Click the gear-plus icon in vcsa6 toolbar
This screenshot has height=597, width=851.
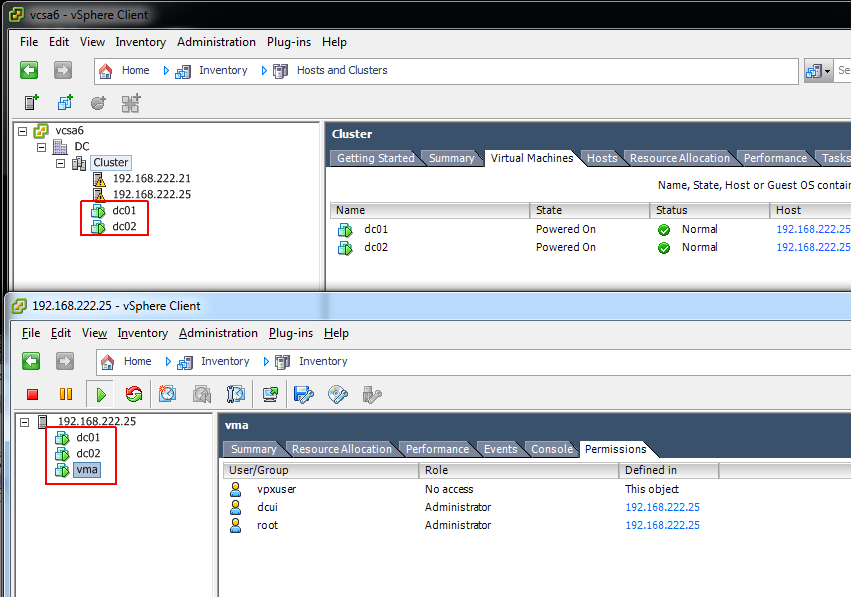98,103
